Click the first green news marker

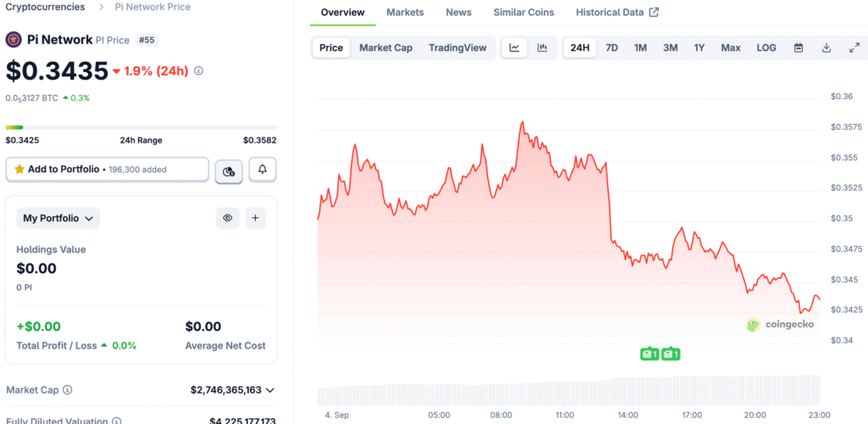point(649,354)
